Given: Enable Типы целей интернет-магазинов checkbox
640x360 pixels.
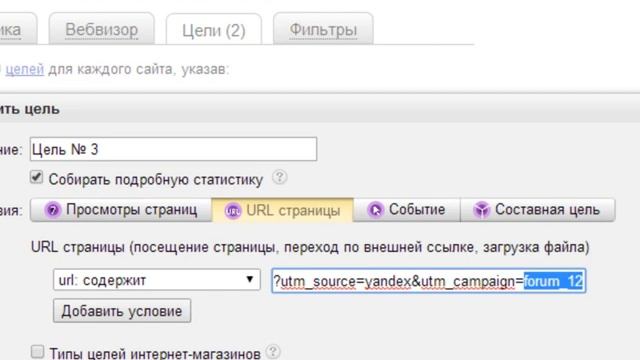Looking at the screenshot, I should pos(37,351).
